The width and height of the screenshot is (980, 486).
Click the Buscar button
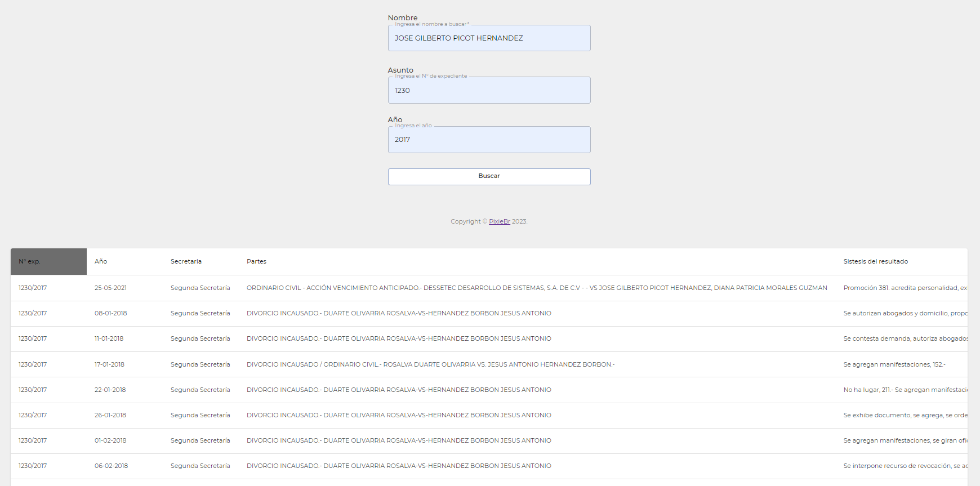pos(489,176)
